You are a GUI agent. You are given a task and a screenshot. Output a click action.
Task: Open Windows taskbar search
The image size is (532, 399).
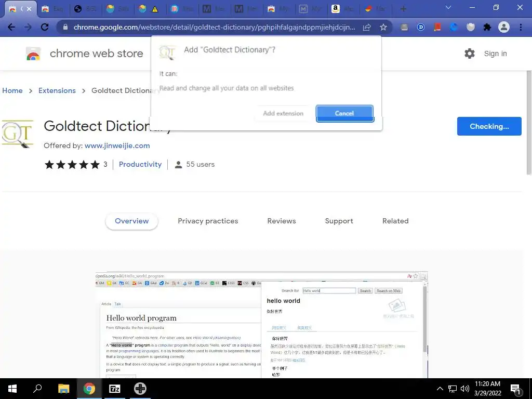37,389
